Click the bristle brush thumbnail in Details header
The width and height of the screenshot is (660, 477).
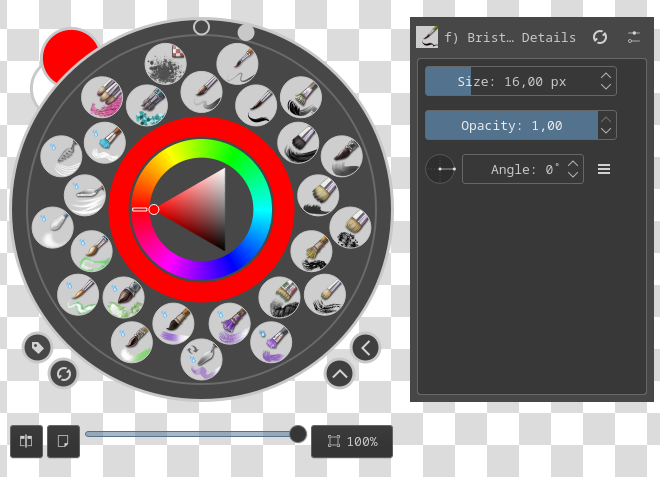(427, 37)
